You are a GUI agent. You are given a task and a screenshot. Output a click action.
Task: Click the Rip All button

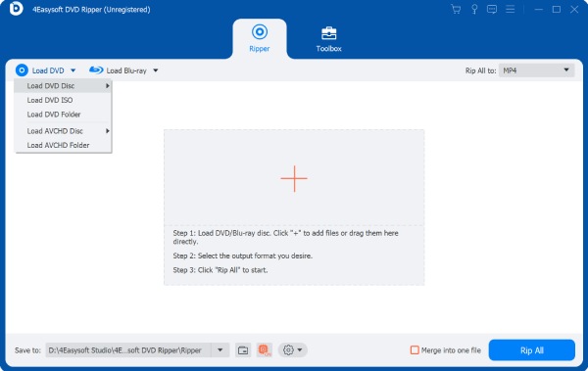point(532,350)
